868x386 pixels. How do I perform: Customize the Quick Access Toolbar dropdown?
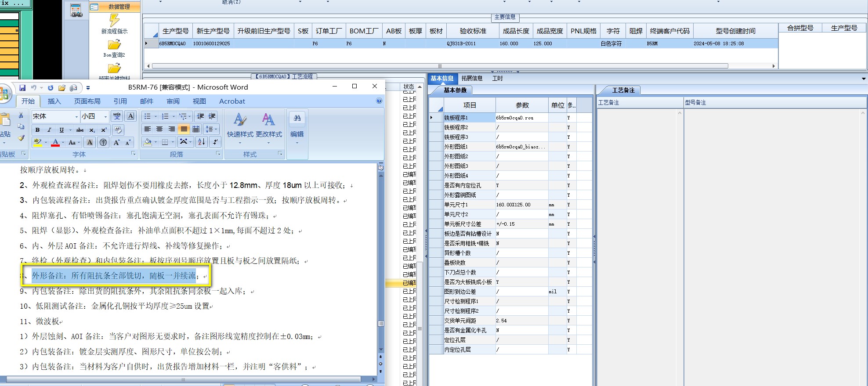pos(88,88)
